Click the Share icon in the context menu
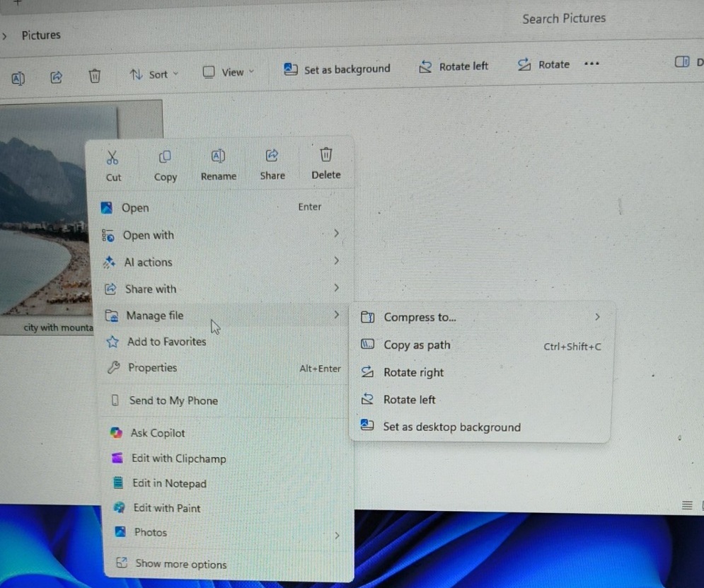704x588 pixels. (272, 156)
